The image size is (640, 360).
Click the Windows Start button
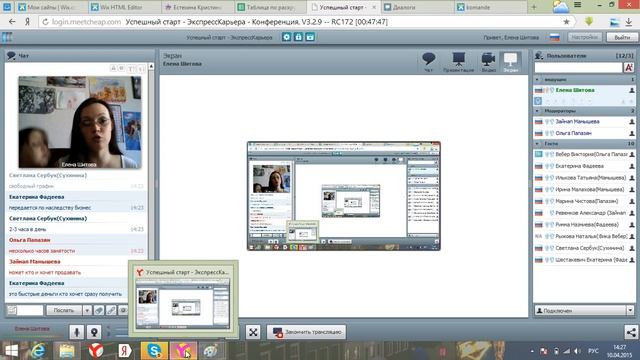click(x=11, y=351)
